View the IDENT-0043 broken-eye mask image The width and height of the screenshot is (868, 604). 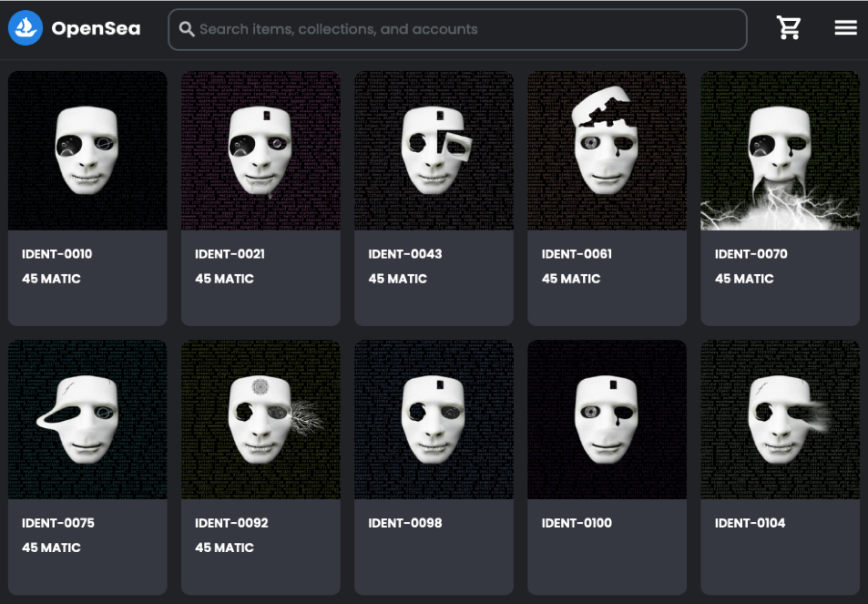[x=434, y=151]
